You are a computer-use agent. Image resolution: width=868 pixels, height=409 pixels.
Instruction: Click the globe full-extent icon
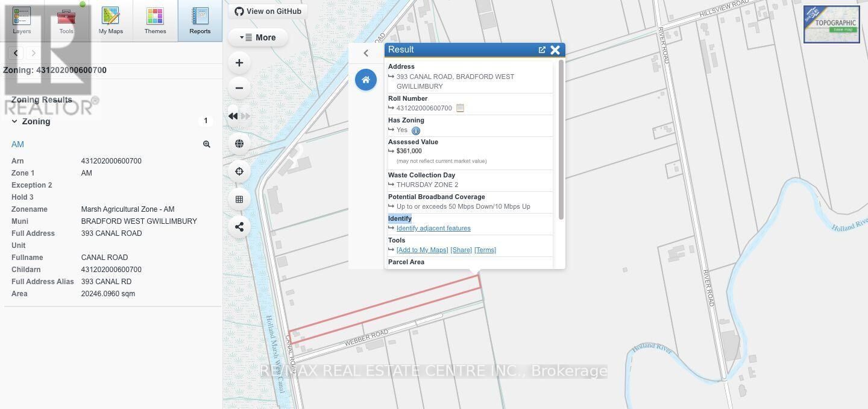(239, 144)
